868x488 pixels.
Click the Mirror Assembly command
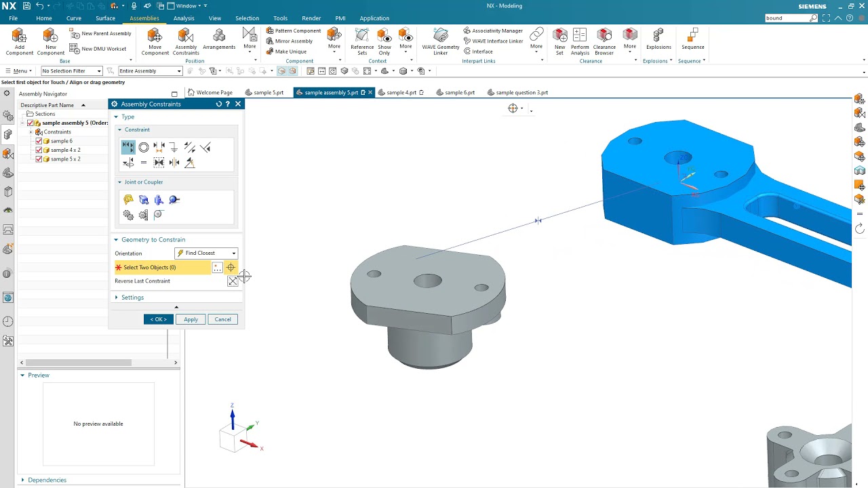click(290, 41)
